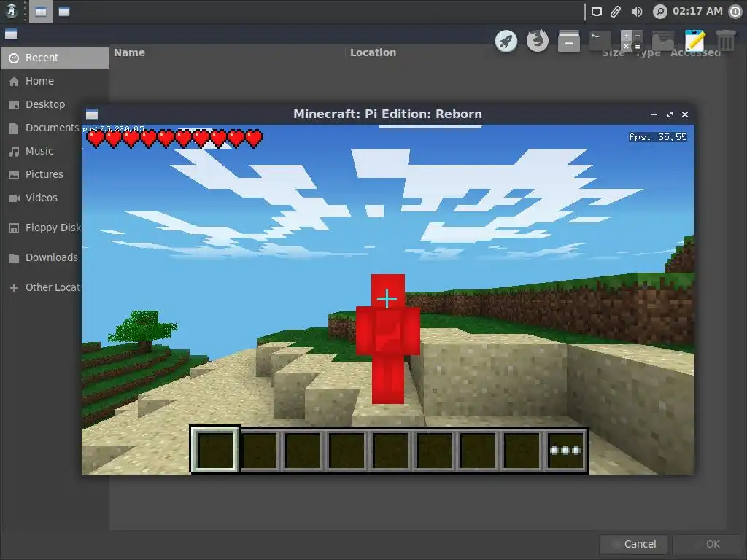Click the Minecraft: Pi Edition: Reborn title
The width and height of the screenshot is (747, 560).
pyautogui.click(x=388, y=114)
